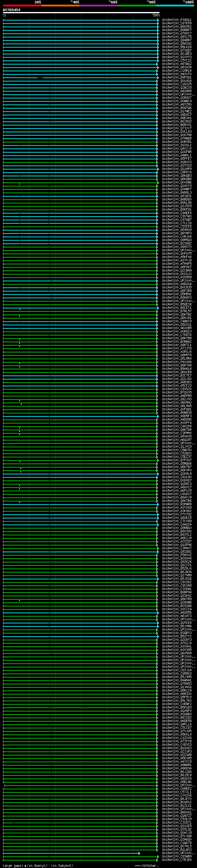Select the UniRef100_B1LWS3 hit label
The height and width of the screenshot is (868, 197).
176,850
